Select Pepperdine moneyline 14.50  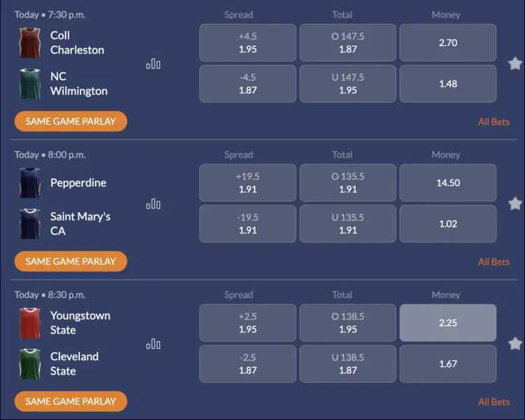pyautogui.click(x=448, y=182)
